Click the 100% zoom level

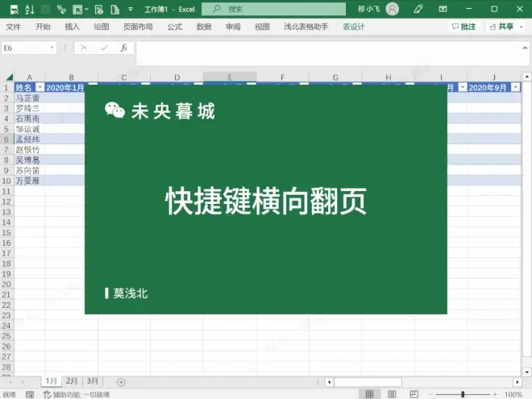coord(513,394)
